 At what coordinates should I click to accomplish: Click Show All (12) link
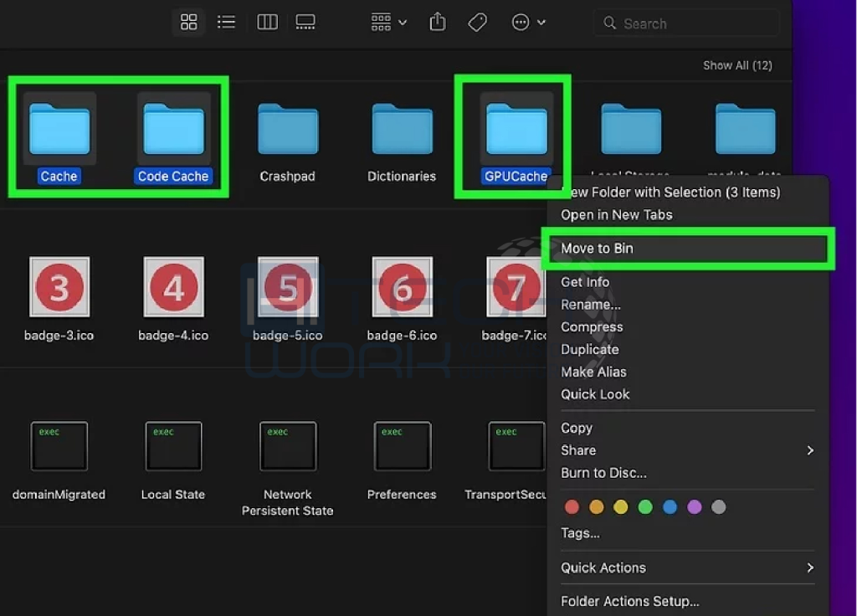(737, 65)
